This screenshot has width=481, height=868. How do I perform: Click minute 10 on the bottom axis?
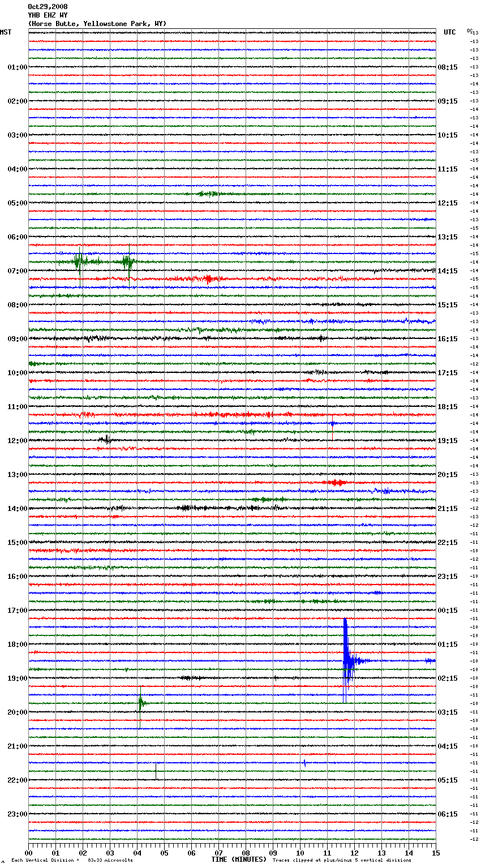pyautogui.click(x=300, y=853)
